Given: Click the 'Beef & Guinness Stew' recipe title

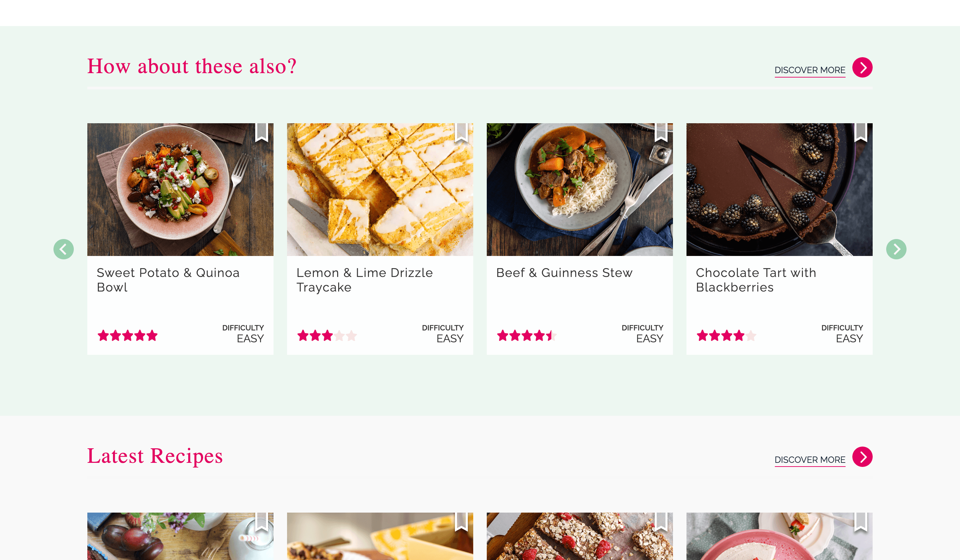Looking at the screenshot, I should coord(564,273).
